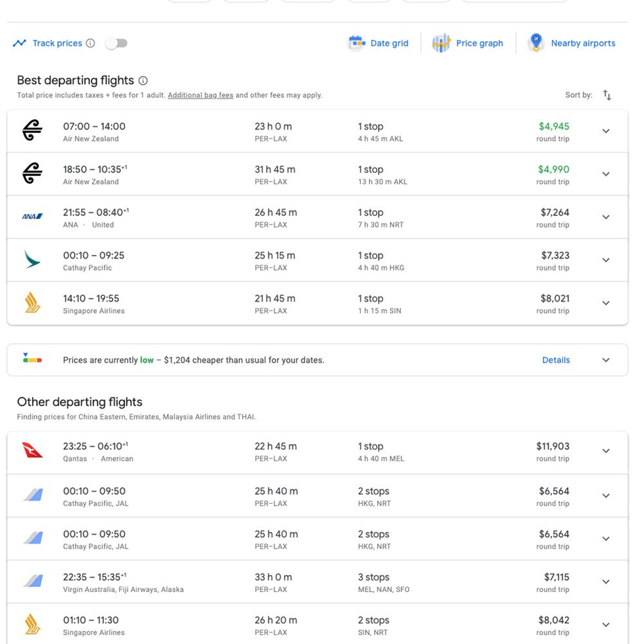644x644 pixels.
Task: Click info icon beside Best departing flights
Action: coord(143,81)
